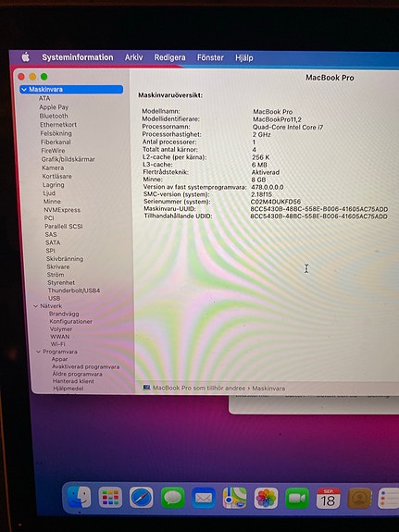Select Lagring in sidebar
399x532 pixels.
click(x=54, y=184)
